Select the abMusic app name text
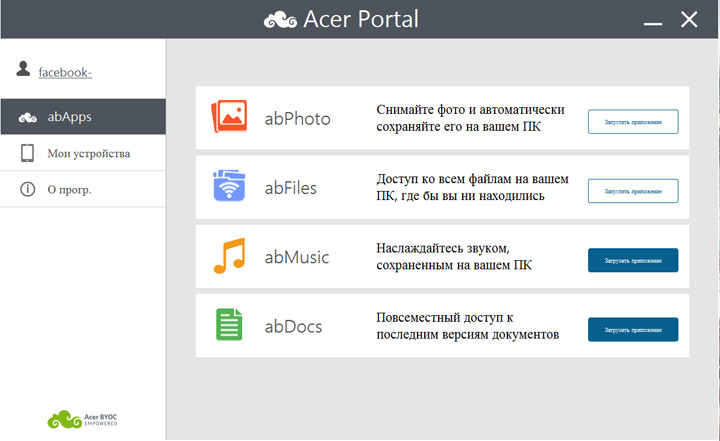Image resolution: width=720 pixels, height=441 pixels. tap(297, 257)
